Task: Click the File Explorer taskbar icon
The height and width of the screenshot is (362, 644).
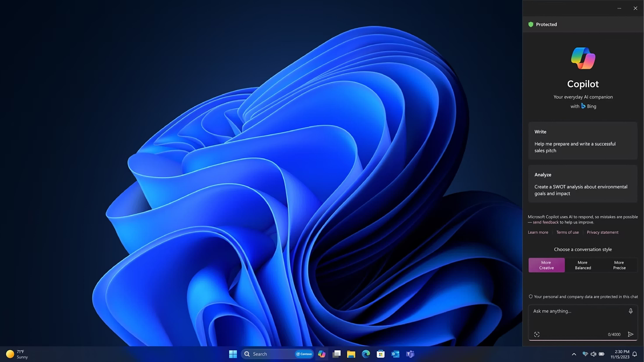Action: (x=352, y=354)
